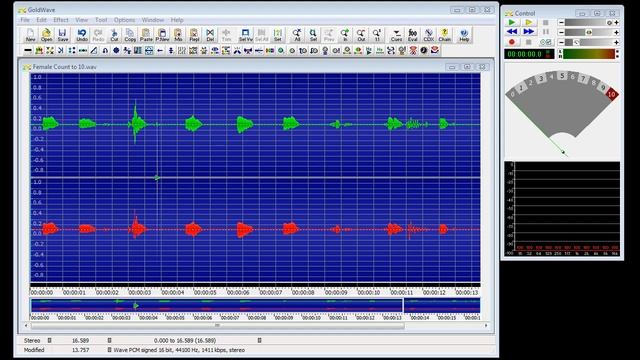Click plus button of the speed slider

pos(616,42)
